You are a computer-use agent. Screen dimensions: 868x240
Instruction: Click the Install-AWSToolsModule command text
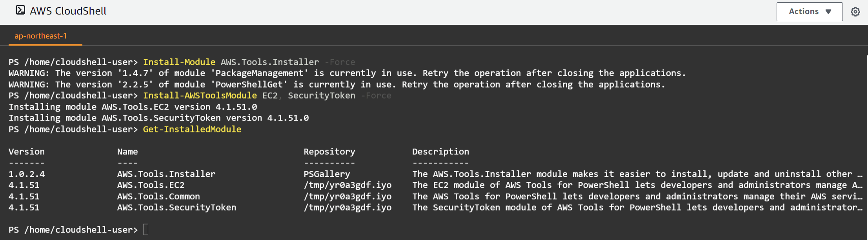coord(200,95)
